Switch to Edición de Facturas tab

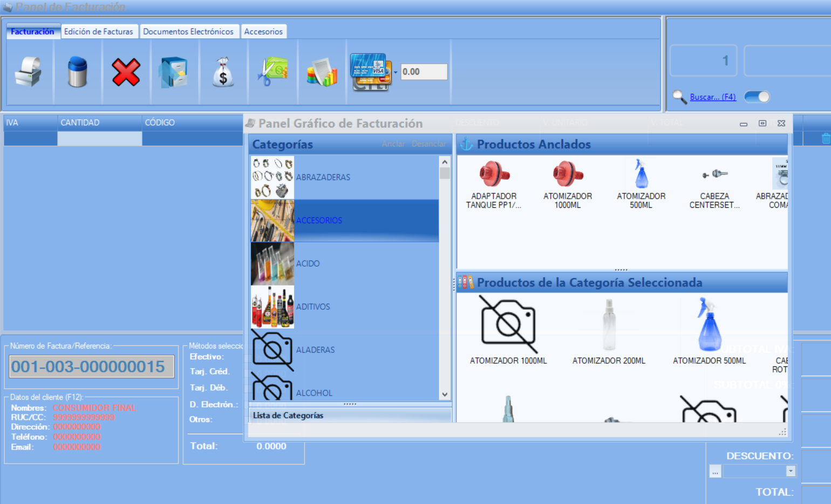click(99, 32)
